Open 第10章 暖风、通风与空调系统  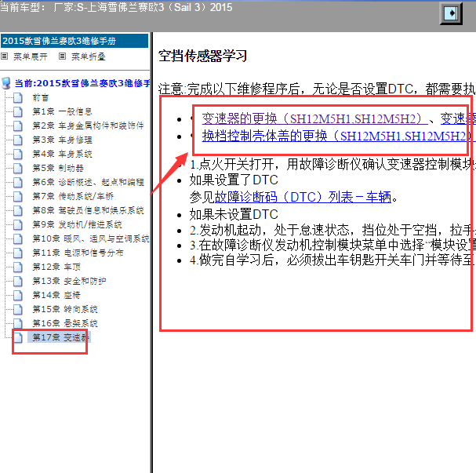[x=91, y=238]
